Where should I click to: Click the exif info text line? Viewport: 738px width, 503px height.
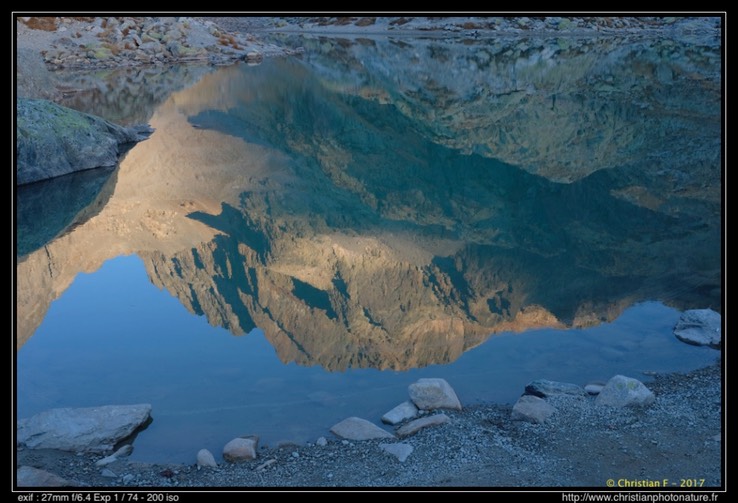pyautogui.click(x=98, y=497)
